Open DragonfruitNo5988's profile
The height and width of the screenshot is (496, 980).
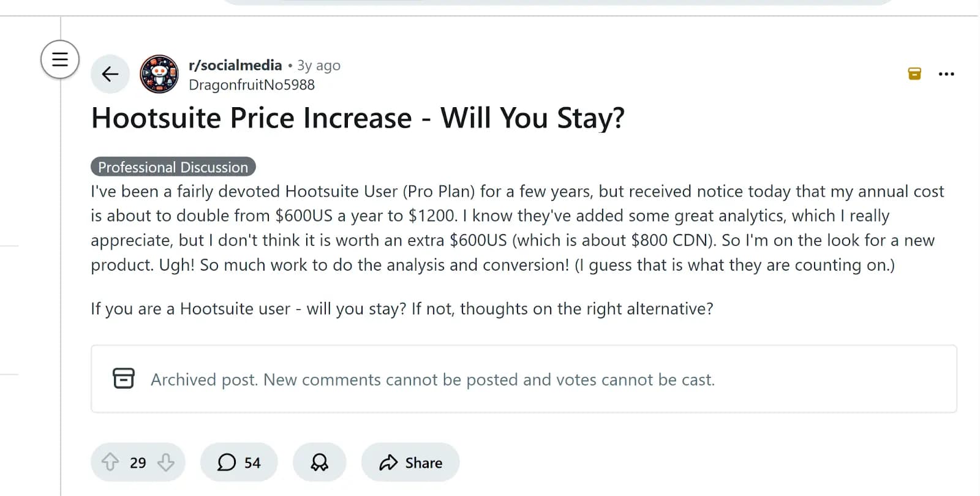tap(251, 85)
